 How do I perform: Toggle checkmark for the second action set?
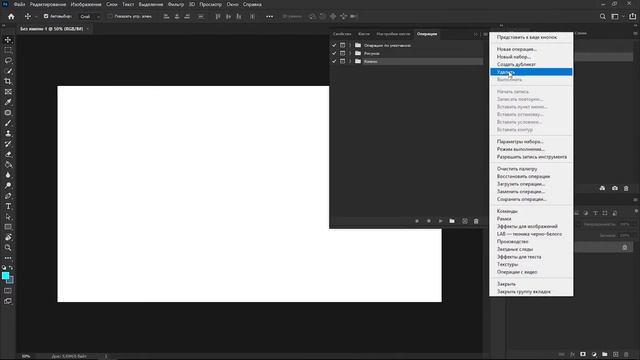[x=334, y=53]
